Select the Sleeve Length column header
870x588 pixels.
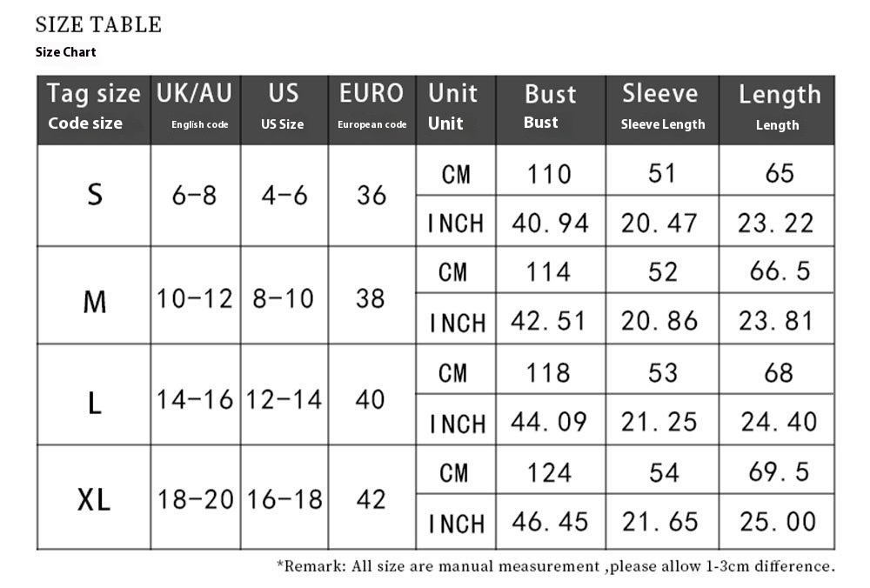point(662,110)
